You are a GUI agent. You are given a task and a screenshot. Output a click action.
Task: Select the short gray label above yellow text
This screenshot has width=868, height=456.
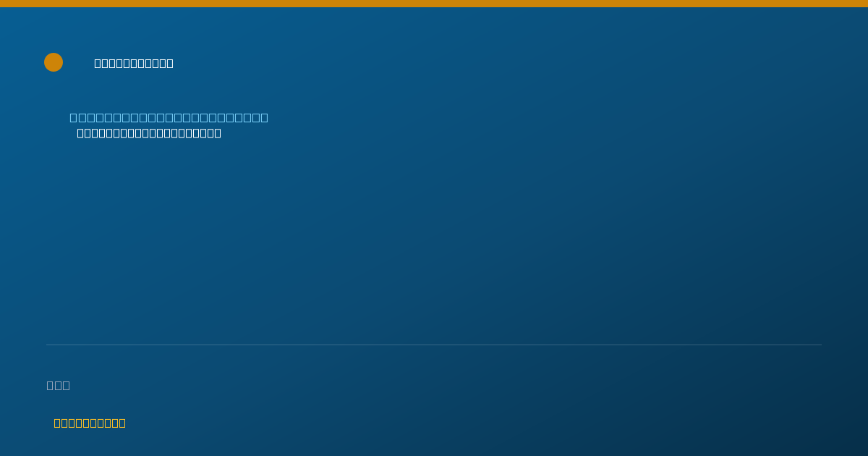click(x=58, y=385)
